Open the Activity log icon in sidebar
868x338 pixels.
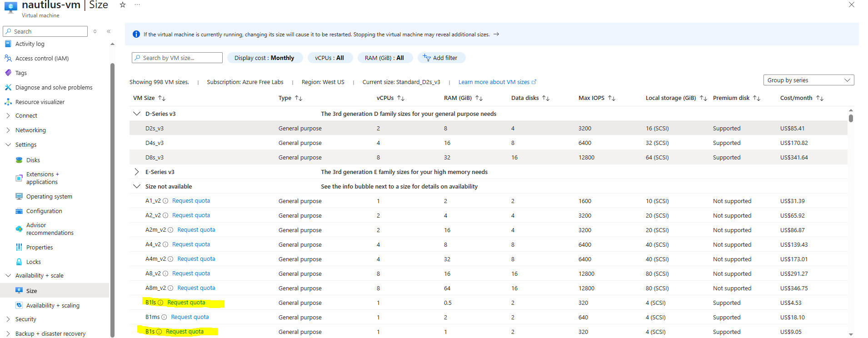coord(8,44)
